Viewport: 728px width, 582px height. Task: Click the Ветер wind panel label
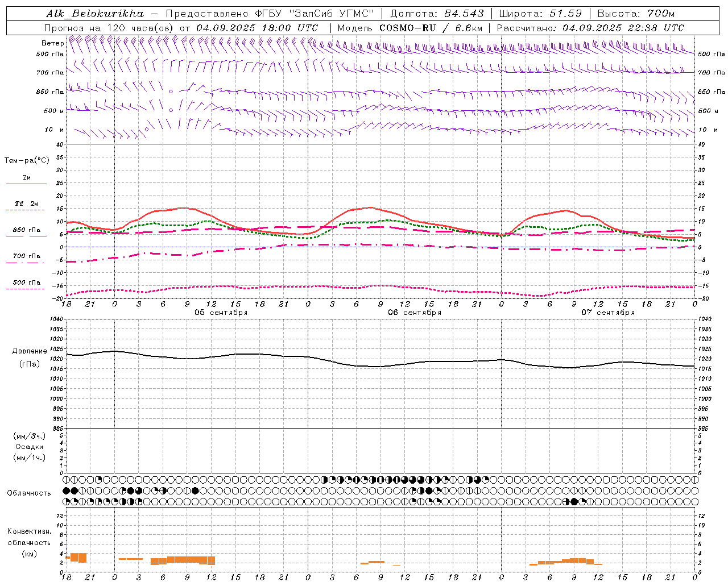pos(53,43)
